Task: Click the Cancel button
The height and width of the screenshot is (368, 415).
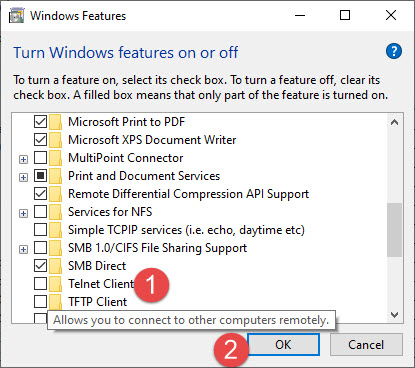Action: 366,345
